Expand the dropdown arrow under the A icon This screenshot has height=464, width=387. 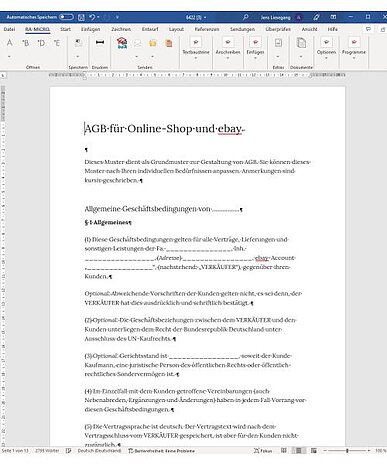[9, 57]
